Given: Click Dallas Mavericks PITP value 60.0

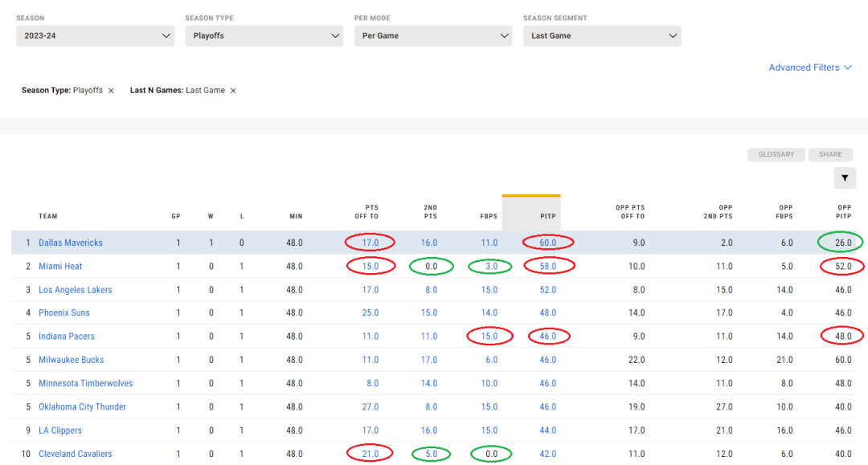Looking at the screenshot, I should point(548,243).
